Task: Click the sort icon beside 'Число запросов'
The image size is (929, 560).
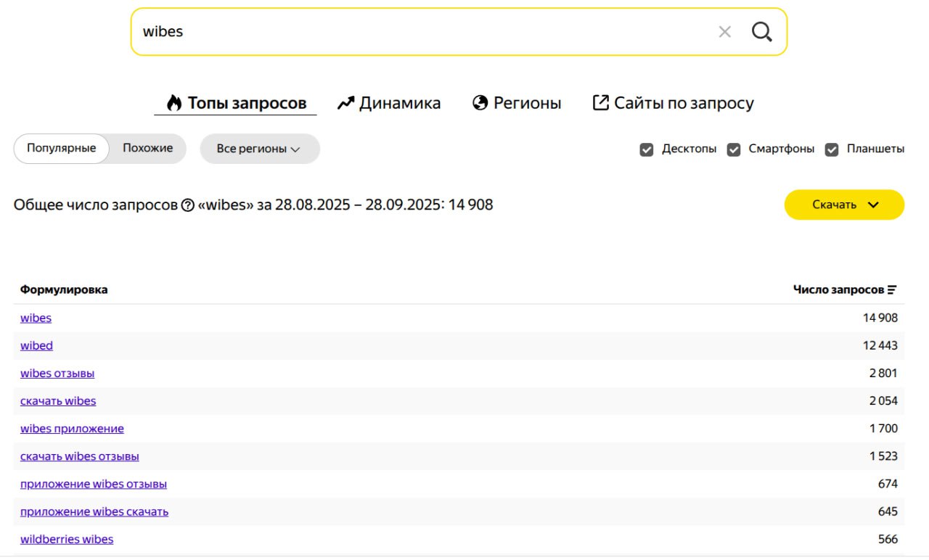Action: click(x=892, y=290)
